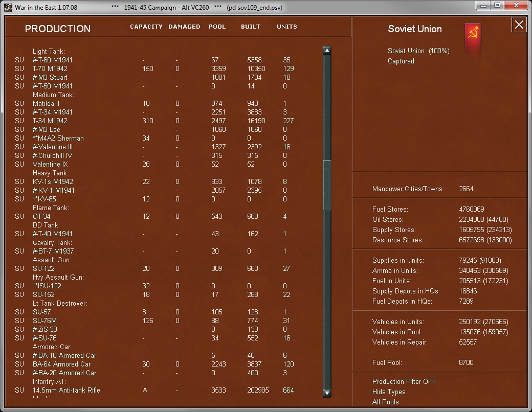Select the #M3 Stuart row
Image resolution: width=532 pixels, height=412 pixels.
pyautogui.click(x=154, y=77)
